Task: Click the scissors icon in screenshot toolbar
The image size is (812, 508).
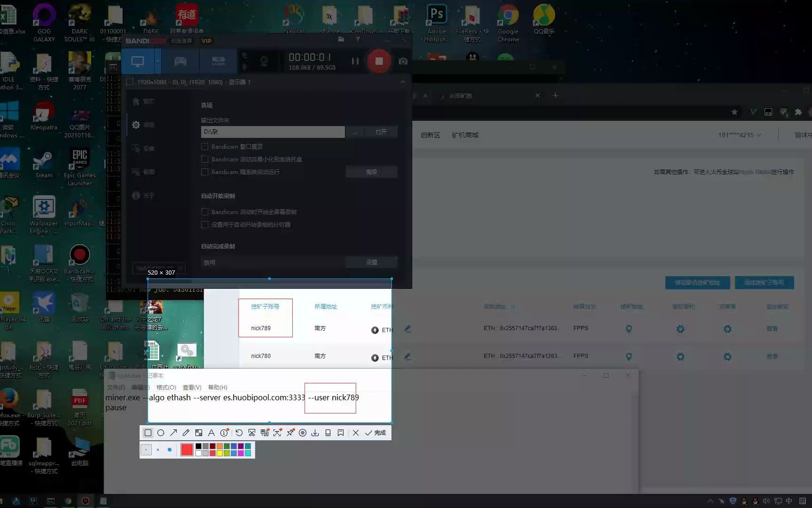Action: coord(252,433)
